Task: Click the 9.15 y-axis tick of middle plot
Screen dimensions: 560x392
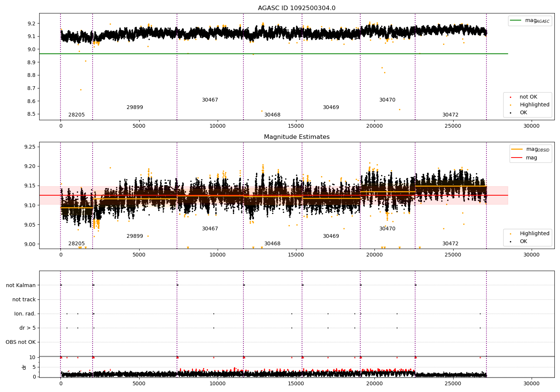Action: 30,186
